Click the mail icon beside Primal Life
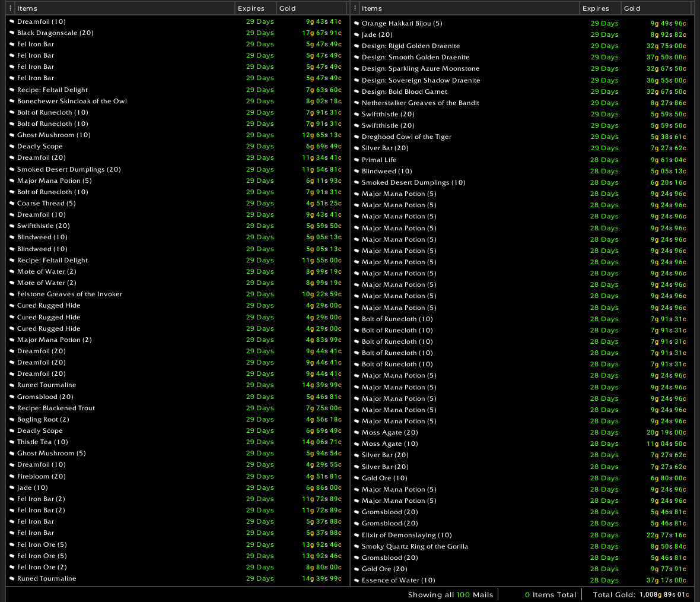This screenshot has height=602, width=700. (x=357, y=160)
